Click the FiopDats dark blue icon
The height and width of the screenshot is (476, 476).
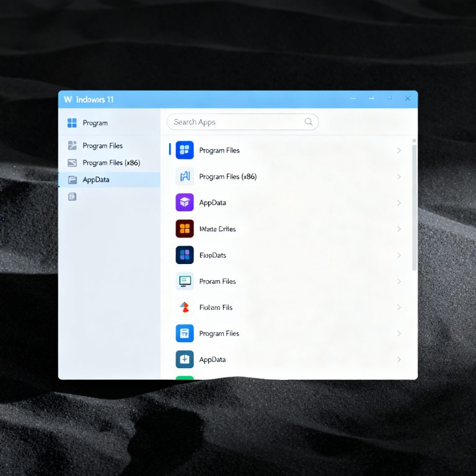[x=185, y=255]
